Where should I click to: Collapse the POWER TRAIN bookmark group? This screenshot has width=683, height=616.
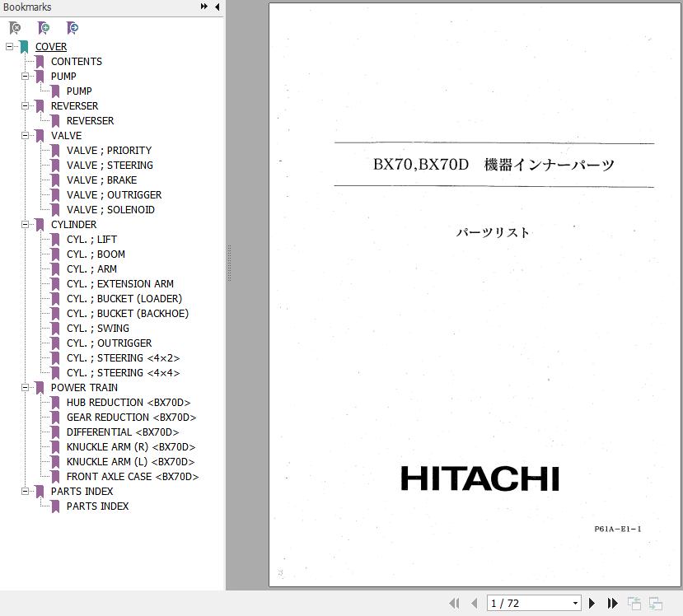point(25,388)
